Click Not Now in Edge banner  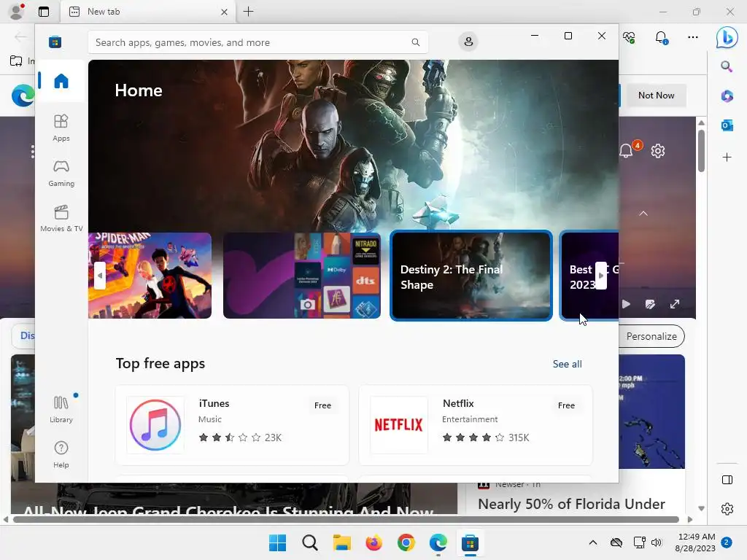(x=656, y=96)
